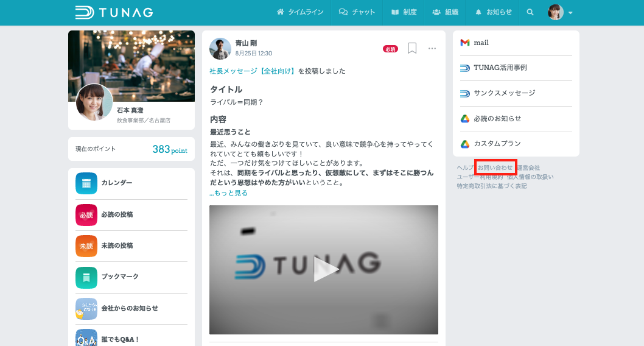Open the header user avatar menu
Image resolution: width=644 pixels, height=346 pixels.
click(560, 12)
